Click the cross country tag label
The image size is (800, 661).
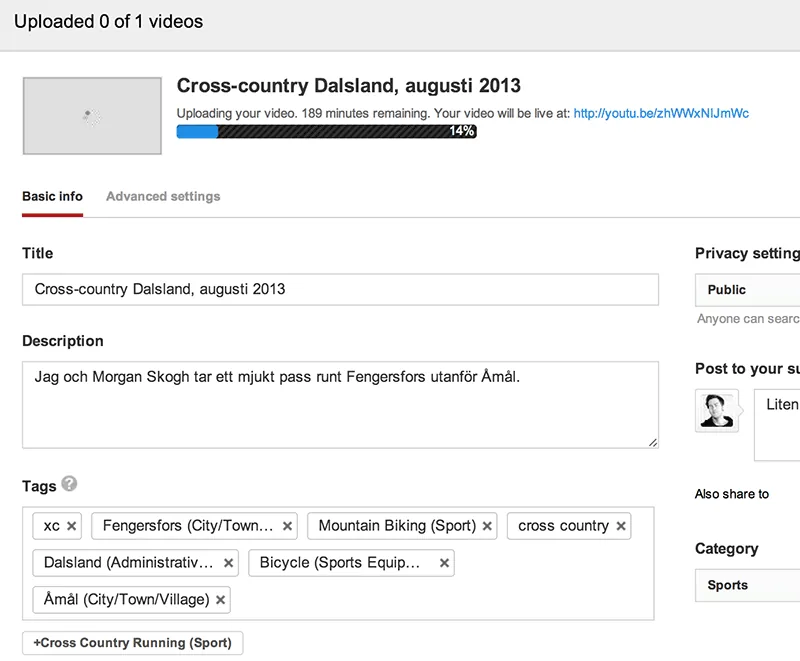point(563,526)
